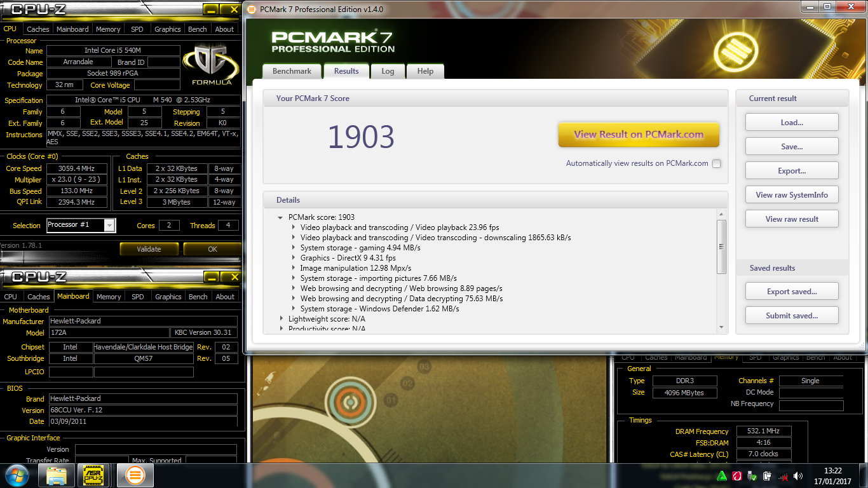Click the Export... button under Current result
The image size is (868, 488).
[792, 171]
